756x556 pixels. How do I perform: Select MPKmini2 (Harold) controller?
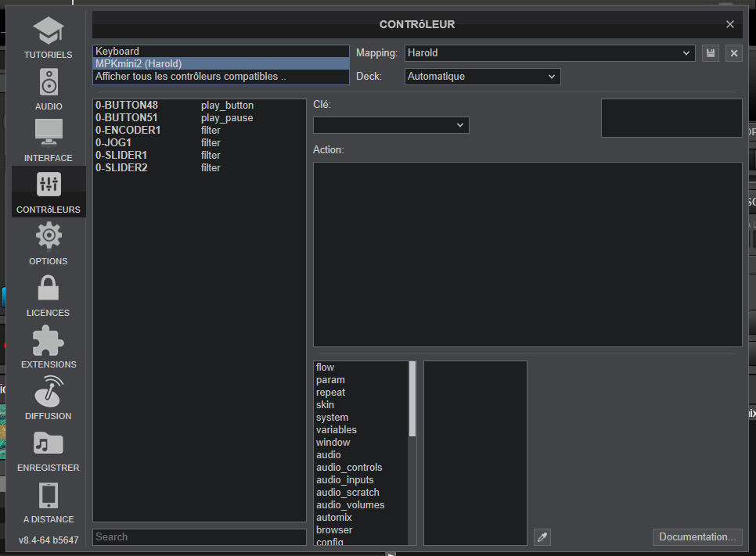[221, 63]
